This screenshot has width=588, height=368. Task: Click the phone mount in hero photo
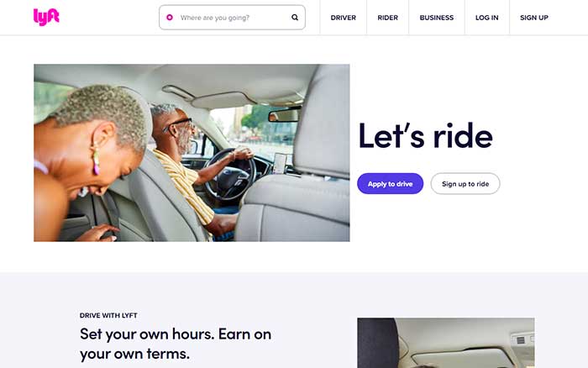point(280,164)
